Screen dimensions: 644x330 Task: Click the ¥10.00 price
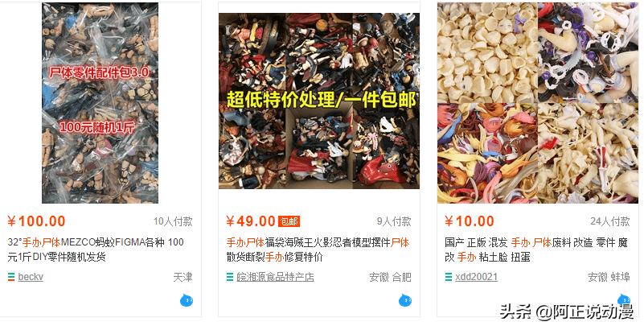tap(470, 221)
